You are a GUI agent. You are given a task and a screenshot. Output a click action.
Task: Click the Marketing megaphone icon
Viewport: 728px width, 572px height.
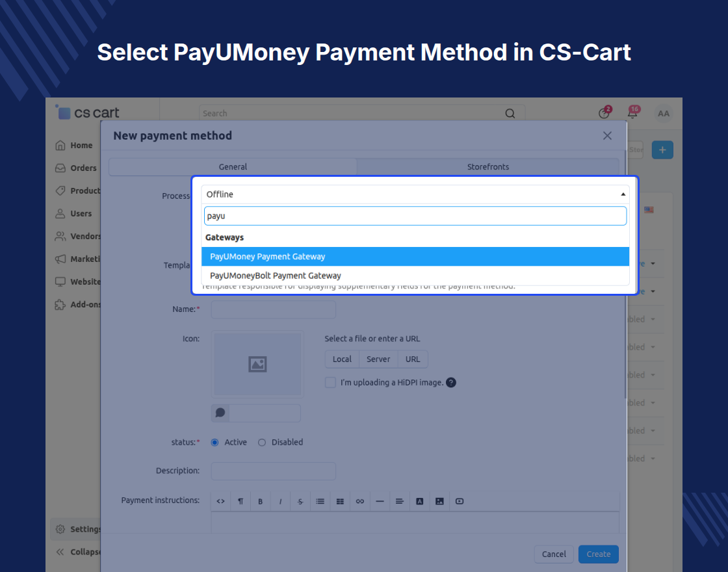point(60,259)
